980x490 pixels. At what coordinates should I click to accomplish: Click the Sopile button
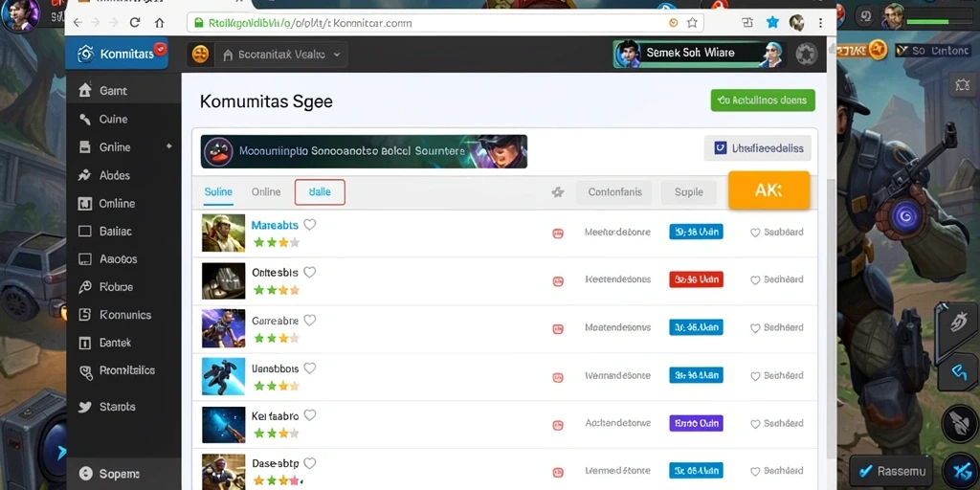[688, 192]
